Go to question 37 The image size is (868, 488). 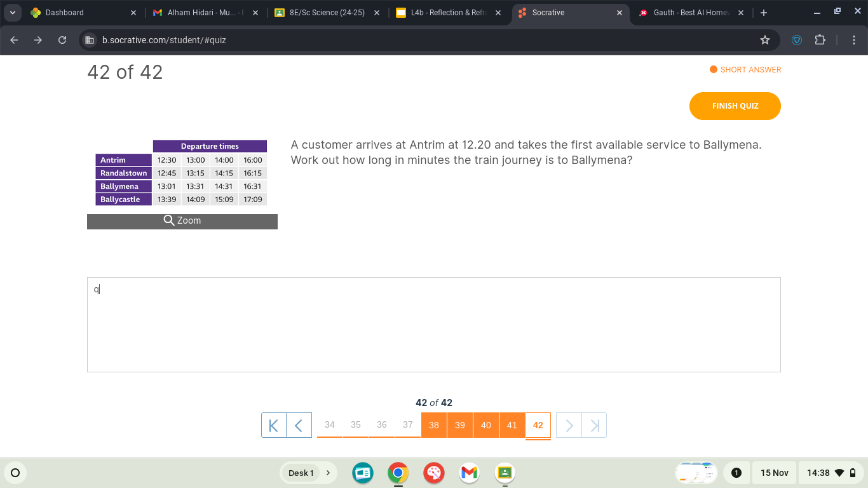tap(408, 425)
